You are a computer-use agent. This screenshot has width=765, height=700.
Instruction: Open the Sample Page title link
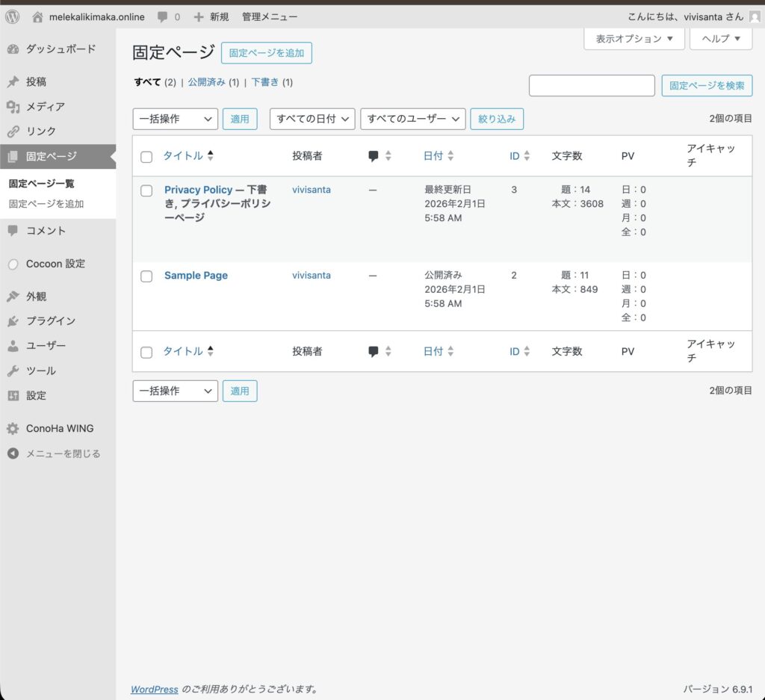click(196, 276)
